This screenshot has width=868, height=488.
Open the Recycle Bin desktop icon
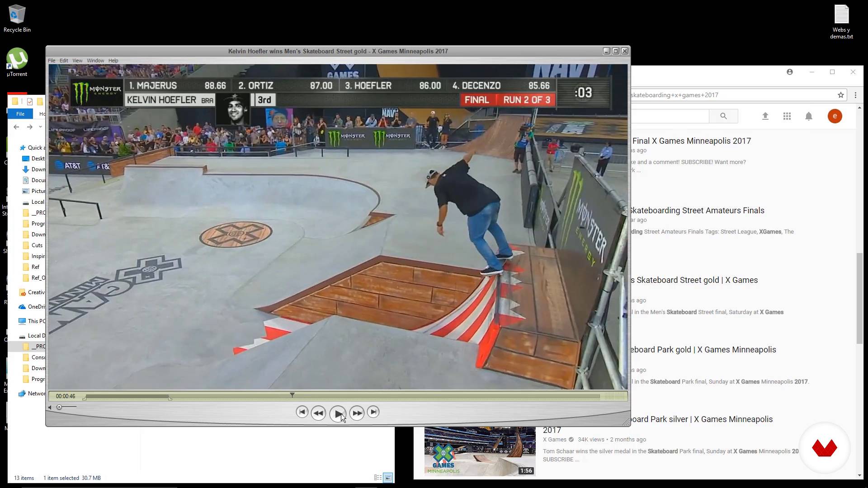click(17, 19)
